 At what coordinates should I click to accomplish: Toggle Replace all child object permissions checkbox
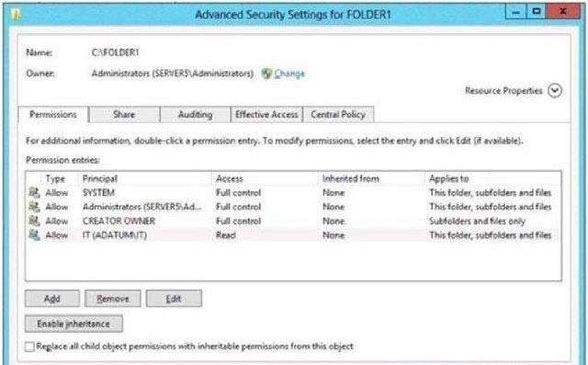point(29,347)
